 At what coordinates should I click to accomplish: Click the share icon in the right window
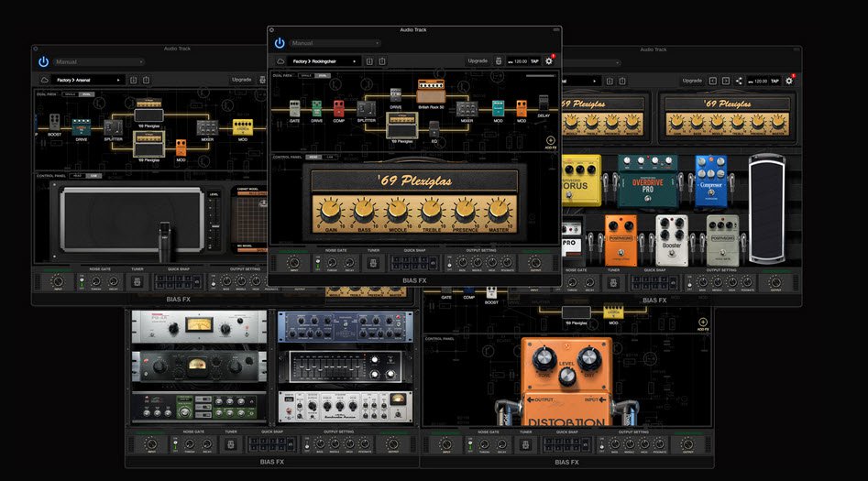click(739, 81)
